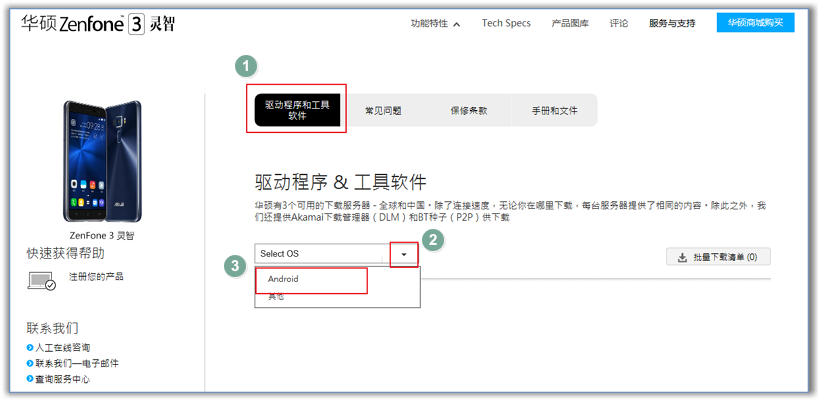818x400 pixels.
Task: Open Tech Specs in top navigation
Action: [506, 23]
